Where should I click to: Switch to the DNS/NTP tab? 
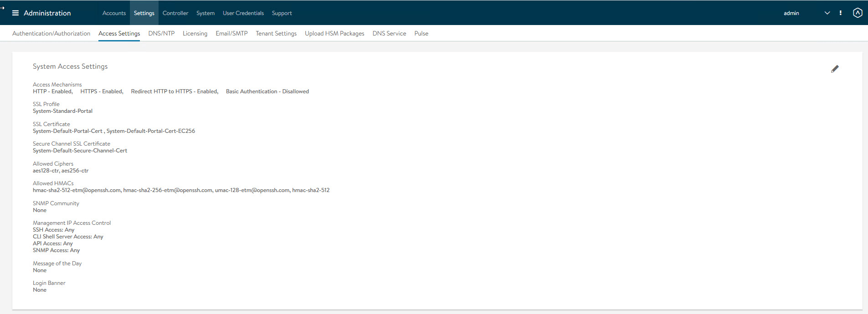(x=161, y=33)
